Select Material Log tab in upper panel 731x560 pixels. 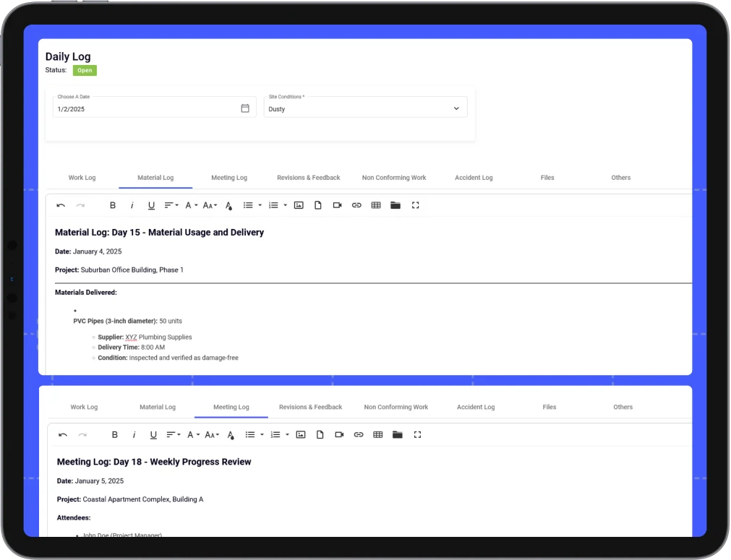point(155,178)
